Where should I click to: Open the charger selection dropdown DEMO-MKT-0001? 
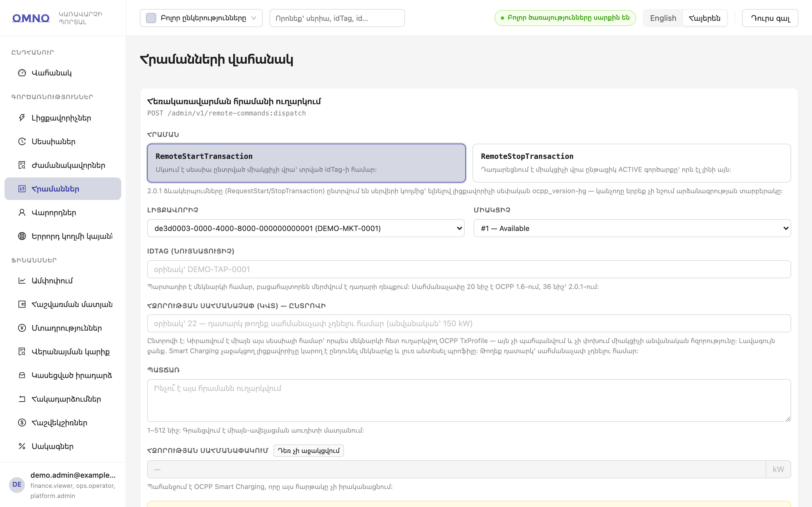306,228
